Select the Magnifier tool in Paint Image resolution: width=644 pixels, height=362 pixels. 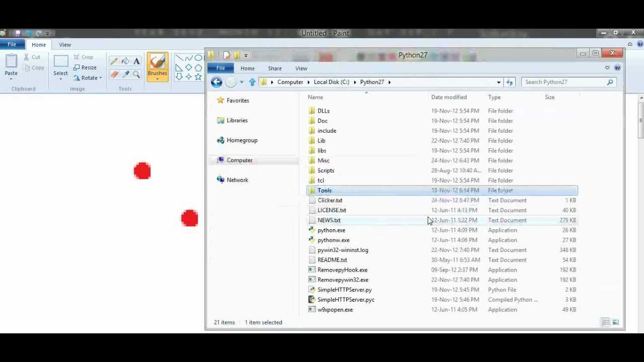coord(136,74)
